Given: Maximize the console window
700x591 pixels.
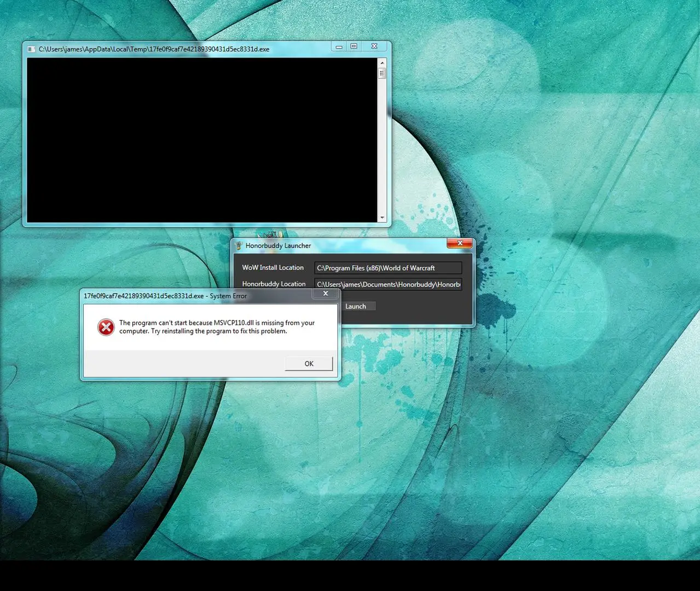Looking at the screenshot, I should click(x=354, y=47).
